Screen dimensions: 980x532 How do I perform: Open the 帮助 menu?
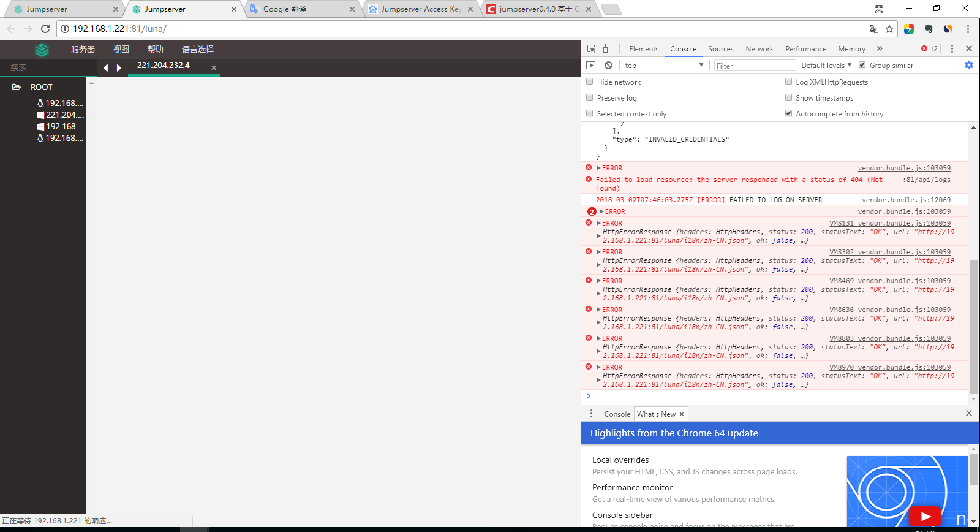pyautogui.click(x=156, y=50)
